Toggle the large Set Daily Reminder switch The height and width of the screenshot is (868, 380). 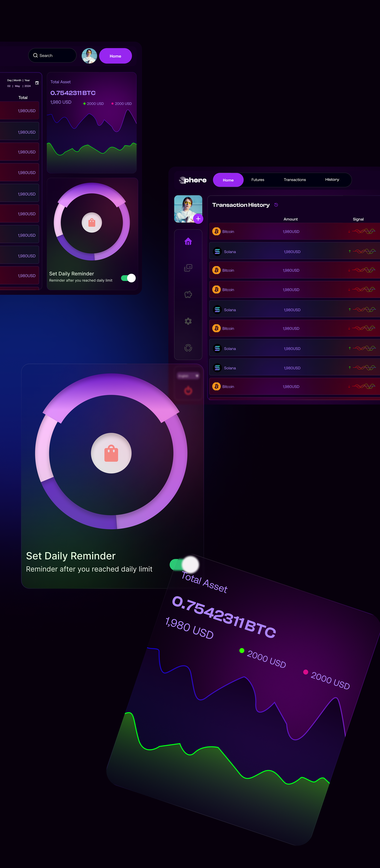tap(184, 564)
